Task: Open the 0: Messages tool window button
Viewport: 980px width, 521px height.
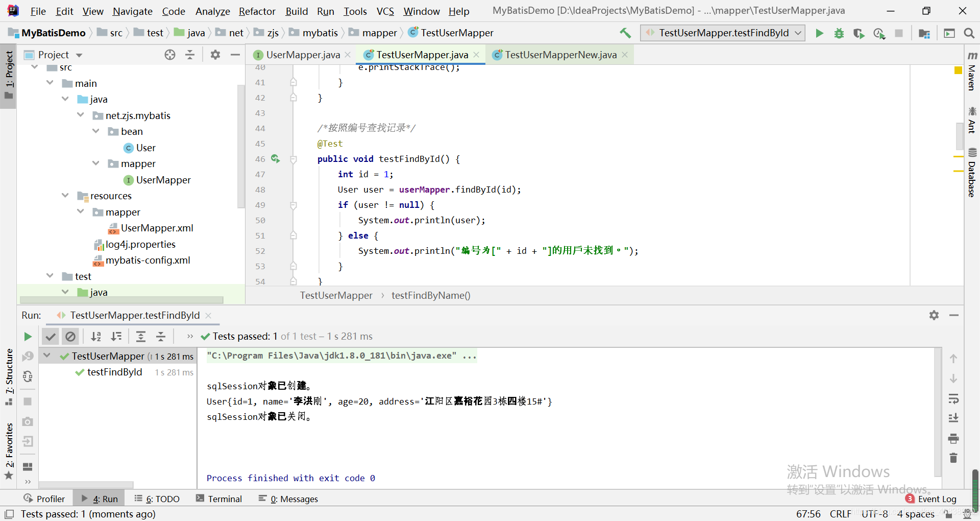Action: [x=288, y=499]
